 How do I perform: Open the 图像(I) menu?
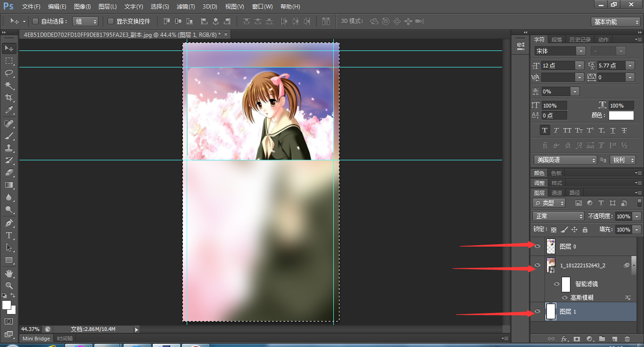pos(83,7)
